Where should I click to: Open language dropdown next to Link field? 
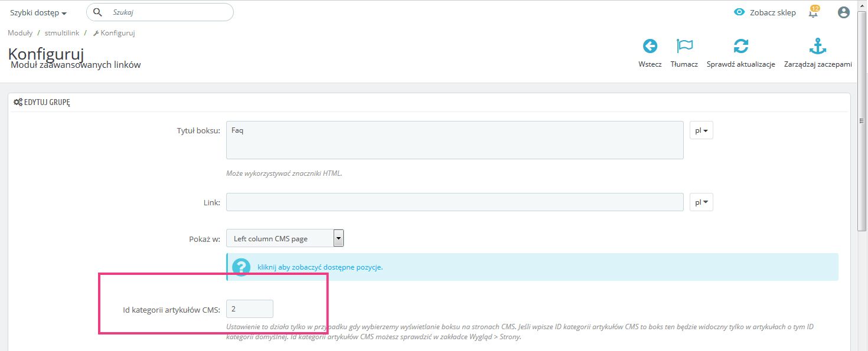point(701,202)
